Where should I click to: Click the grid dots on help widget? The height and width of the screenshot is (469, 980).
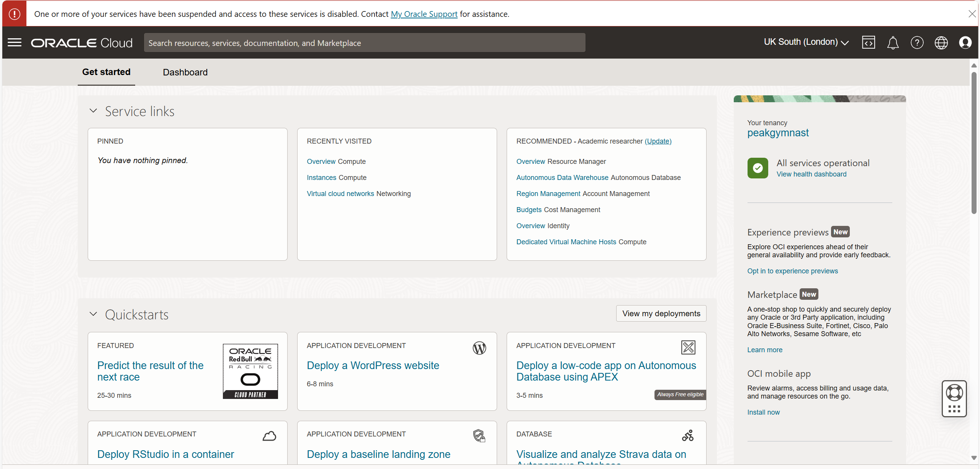[x=954, y=409]
